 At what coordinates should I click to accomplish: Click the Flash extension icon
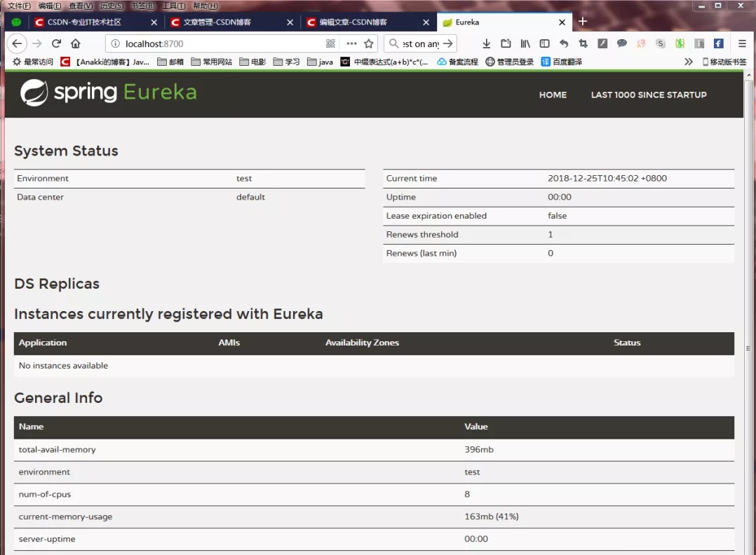pyautogui.click(x=602, y=44)
